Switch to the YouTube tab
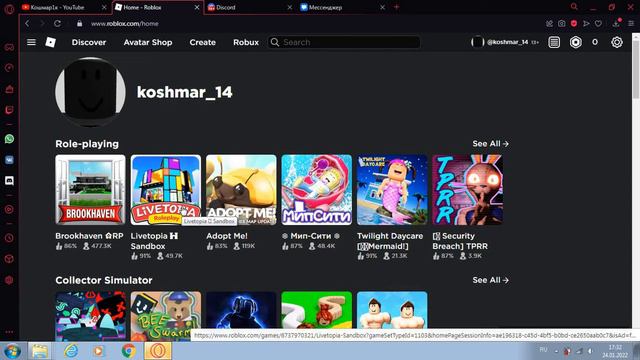 64,7
